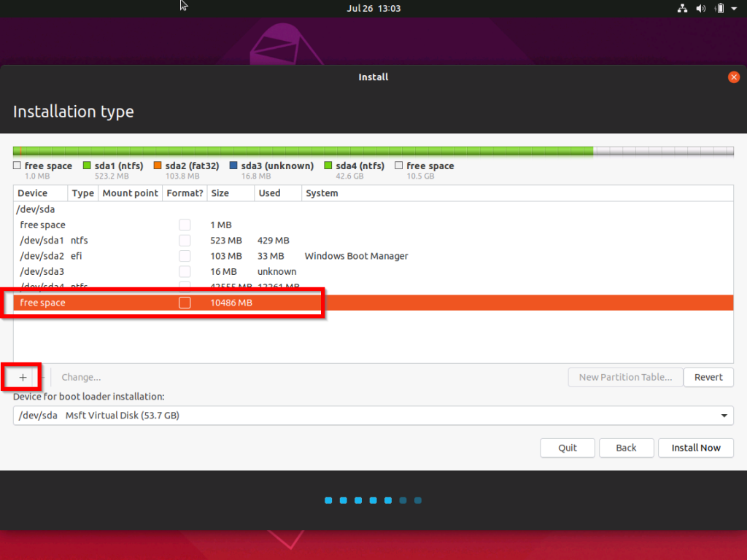Open system menu arrow in top bar
This screenshot has height=560, width=747.
pyautogui.click(x=734, y=9)
